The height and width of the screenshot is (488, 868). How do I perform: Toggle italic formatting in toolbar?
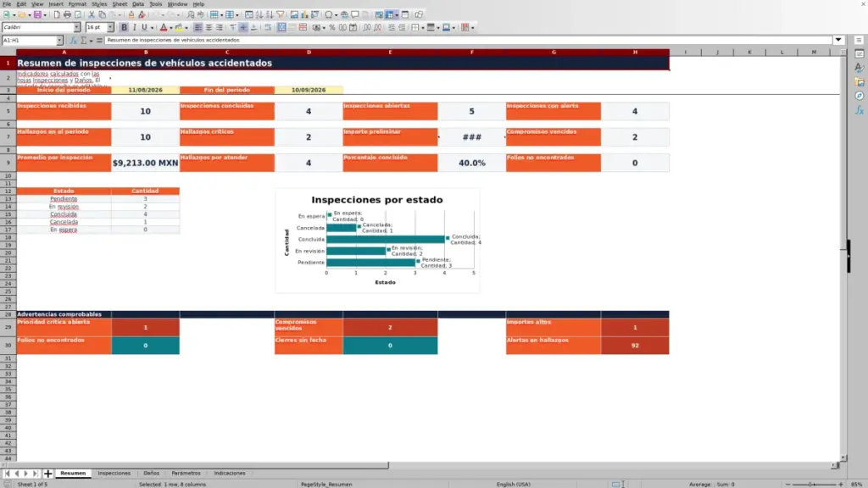point(134,27)
